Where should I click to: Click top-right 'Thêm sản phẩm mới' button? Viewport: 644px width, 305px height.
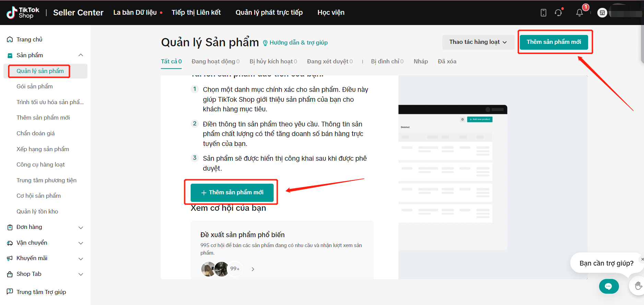coord(553,42)
